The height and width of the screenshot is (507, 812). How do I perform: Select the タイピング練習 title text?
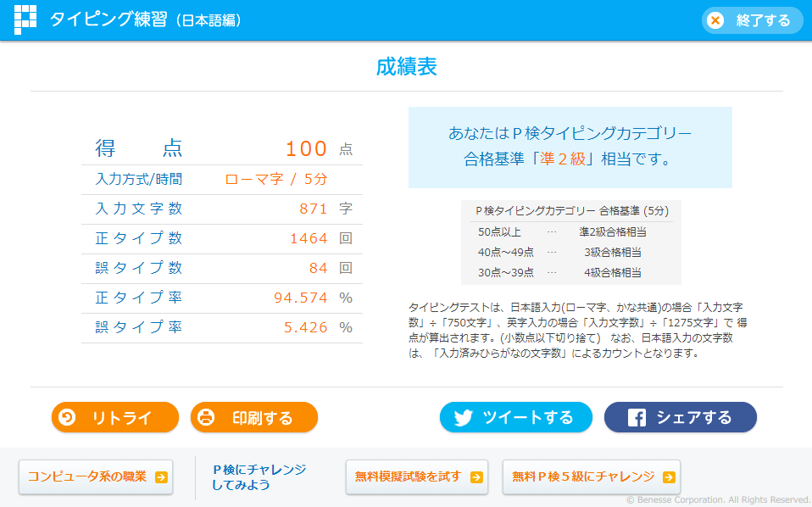pyautogui.click(x=108, y=20)
